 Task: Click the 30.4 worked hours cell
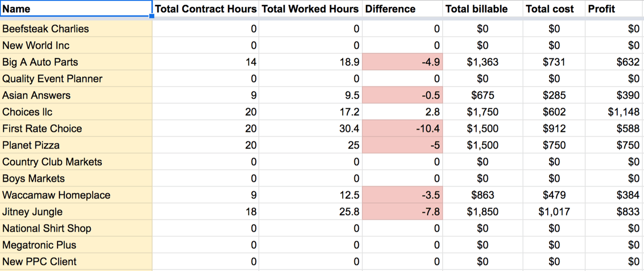click(x=310, y=128)
